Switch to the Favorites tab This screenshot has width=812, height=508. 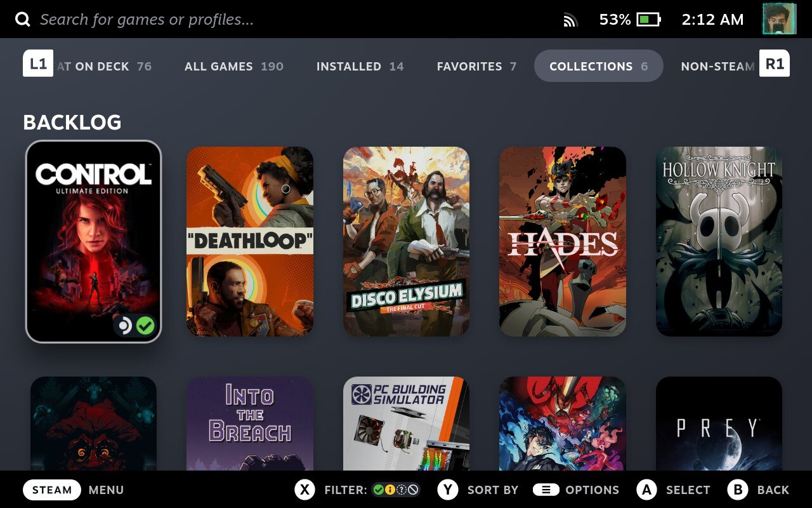(x=476, y=66)
